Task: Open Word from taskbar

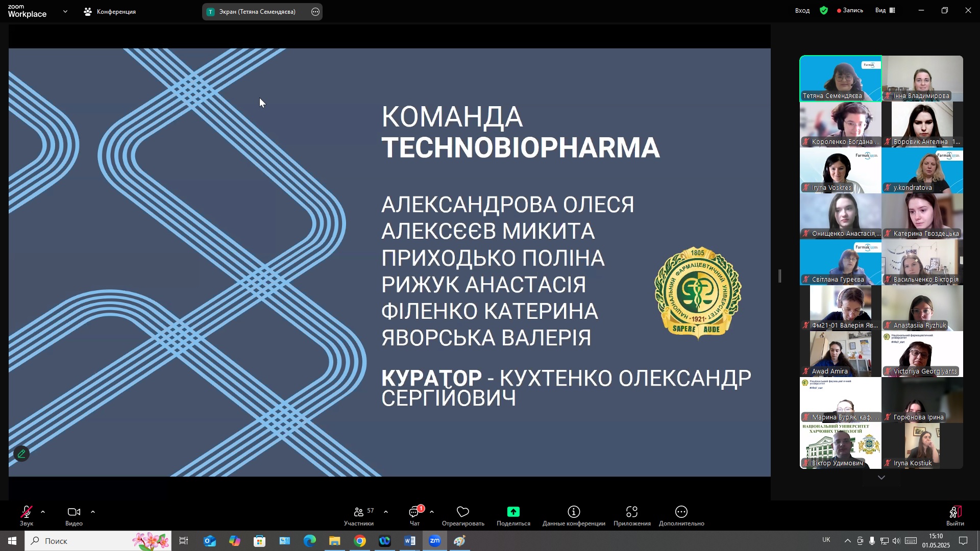Action: (x=410, y=541)
